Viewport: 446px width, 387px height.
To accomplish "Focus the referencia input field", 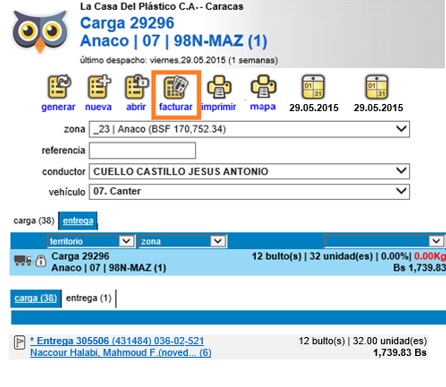I will 142,151.
